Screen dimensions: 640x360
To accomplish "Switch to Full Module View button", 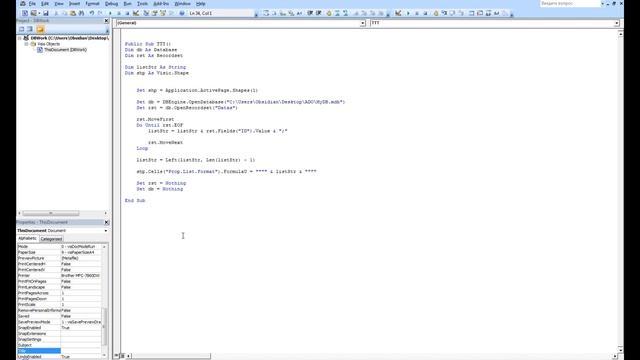I will click(122, 356).
